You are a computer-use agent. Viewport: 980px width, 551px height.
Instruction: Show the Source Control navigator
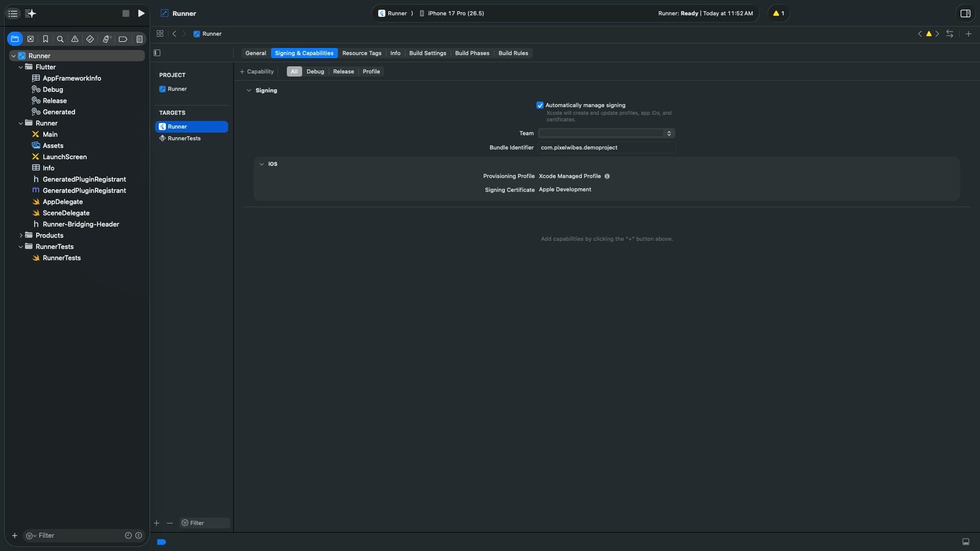click(x=31, y=39)
